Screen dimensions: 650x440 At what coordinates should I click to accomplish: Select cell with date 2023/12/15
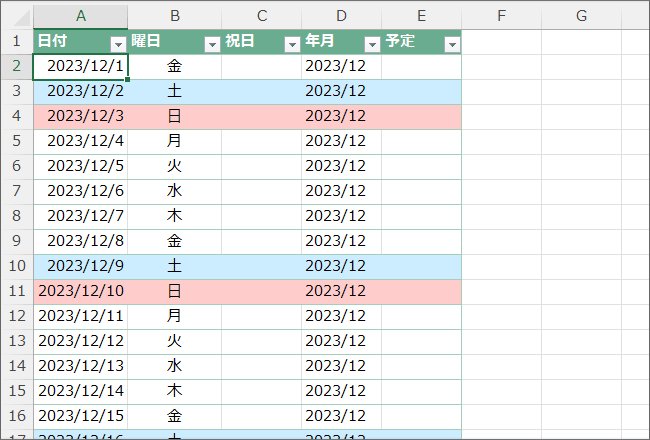(x=80, y=416)
